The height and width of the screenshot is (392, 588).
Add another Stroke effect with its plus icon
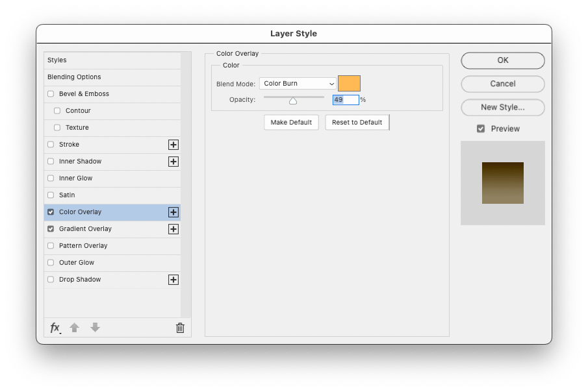point(173,144)
